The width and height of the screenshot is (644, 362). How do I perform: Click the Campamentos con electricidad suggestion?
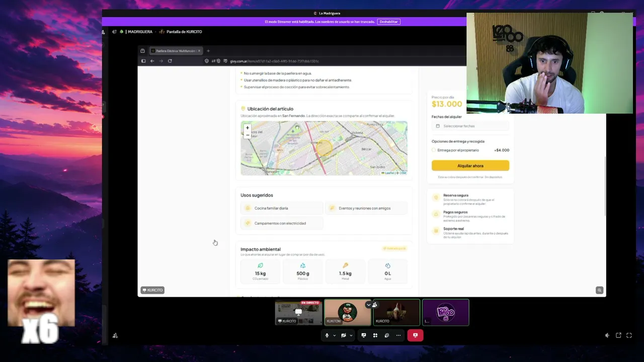[282, 223]
